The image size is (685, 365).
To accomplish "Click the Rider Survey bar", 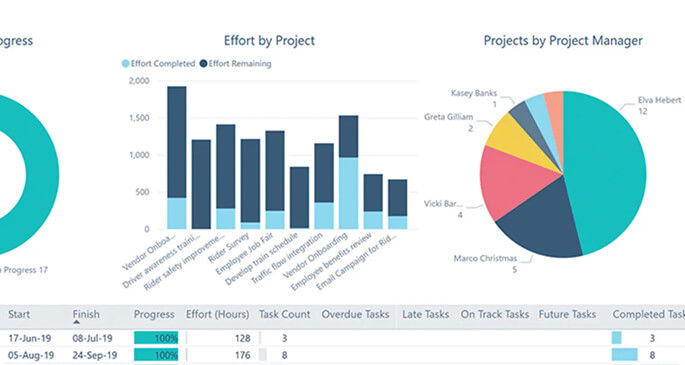I will coord(250,184).
